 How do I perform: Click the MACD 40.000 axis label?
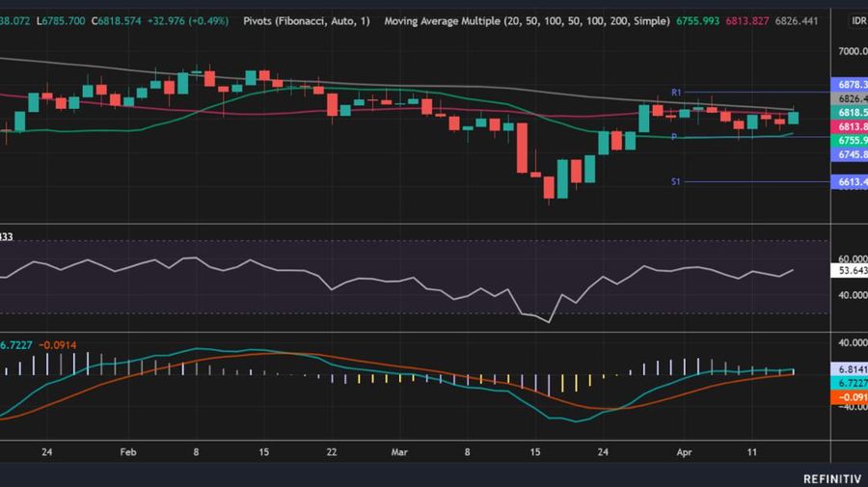pos(853,343)
